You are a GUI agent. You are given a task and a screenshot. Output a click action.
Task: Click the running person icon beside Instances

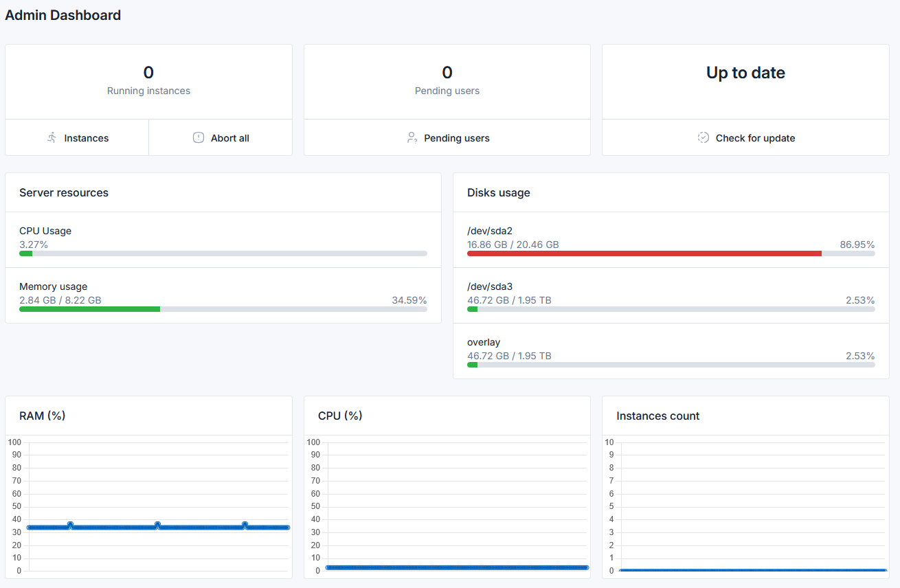pos(52,138)
